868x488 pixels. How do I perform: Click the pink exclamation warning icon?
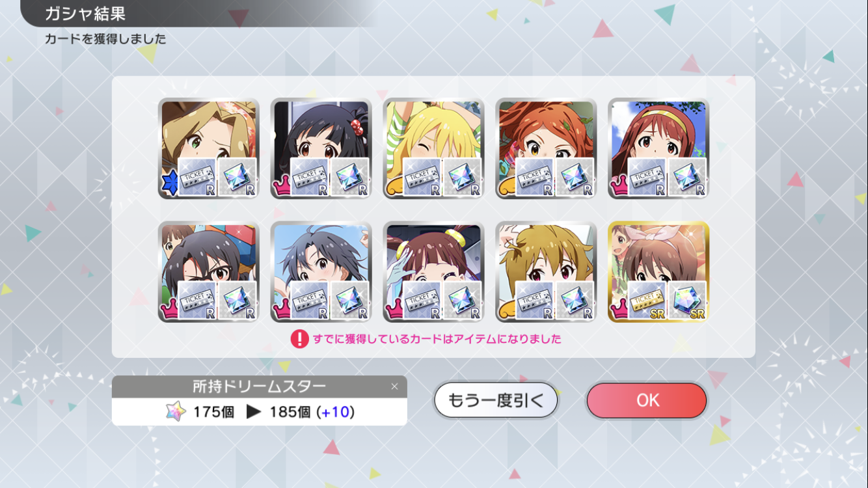[299, 338]
